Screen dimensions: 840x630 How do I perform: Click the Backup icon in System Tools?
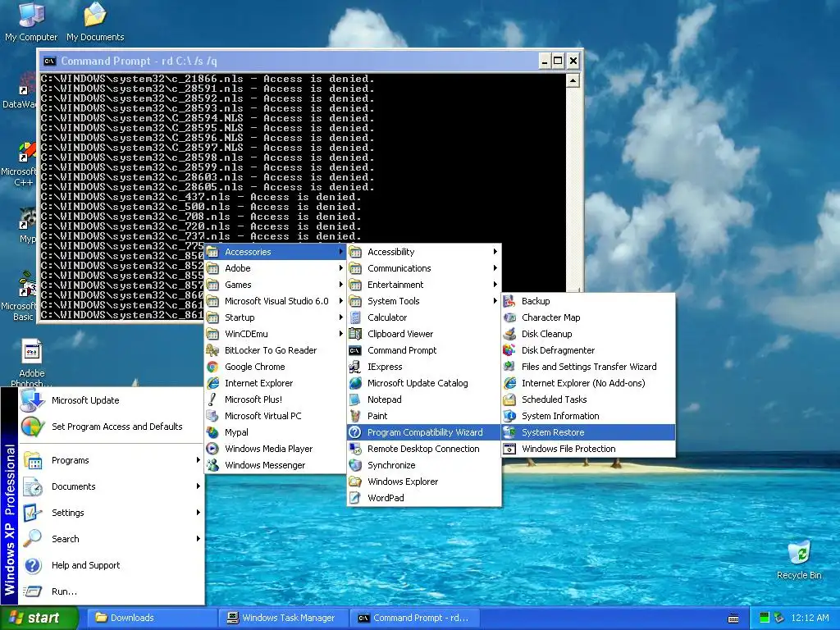[x=509, y=301]
